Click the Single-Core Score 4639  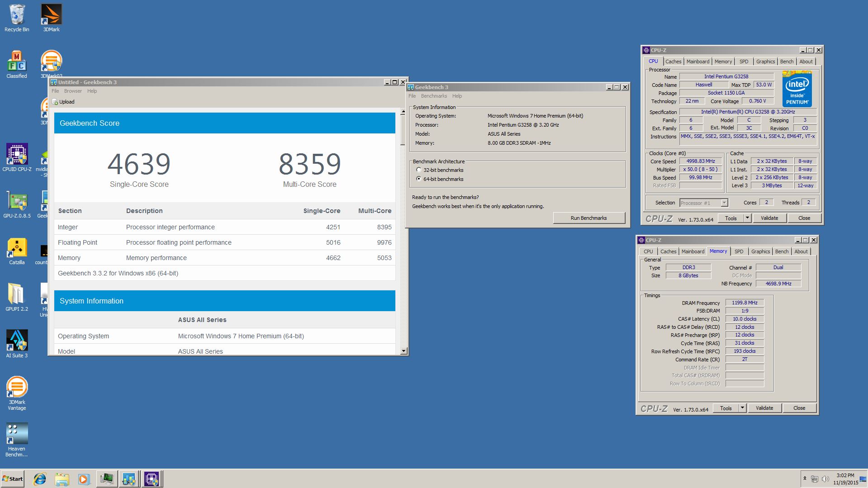point(139,164)
